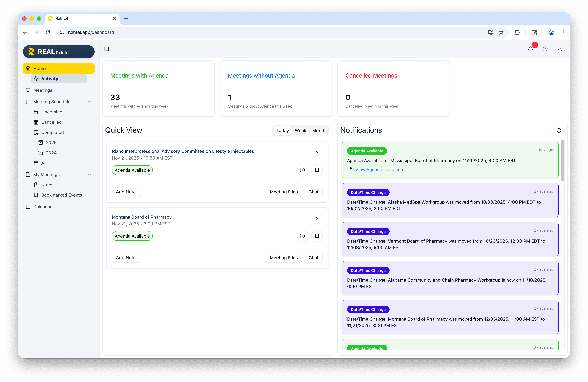Open Montana Board of Pharmacy details chevron
The height and width of the screenshot is (382, 588).
tap(317, 219)
